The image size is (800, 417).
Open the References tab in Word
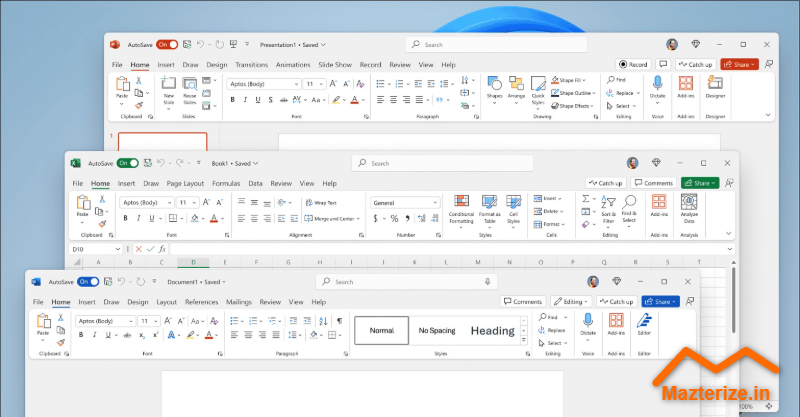(202, 302)
